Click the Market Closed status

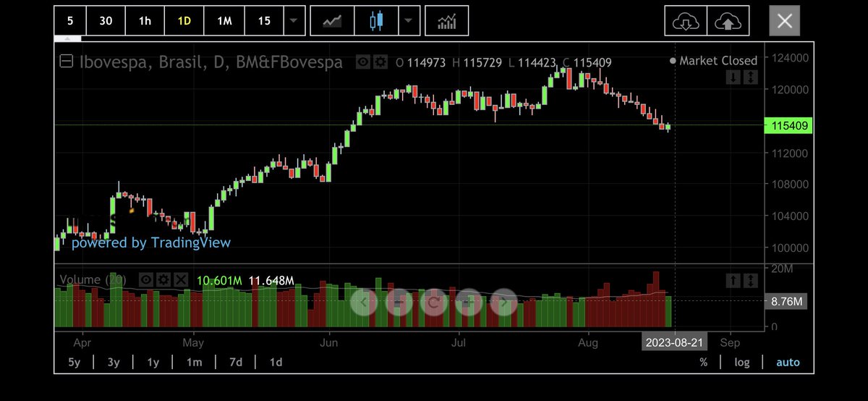click(x=713, y=61)
